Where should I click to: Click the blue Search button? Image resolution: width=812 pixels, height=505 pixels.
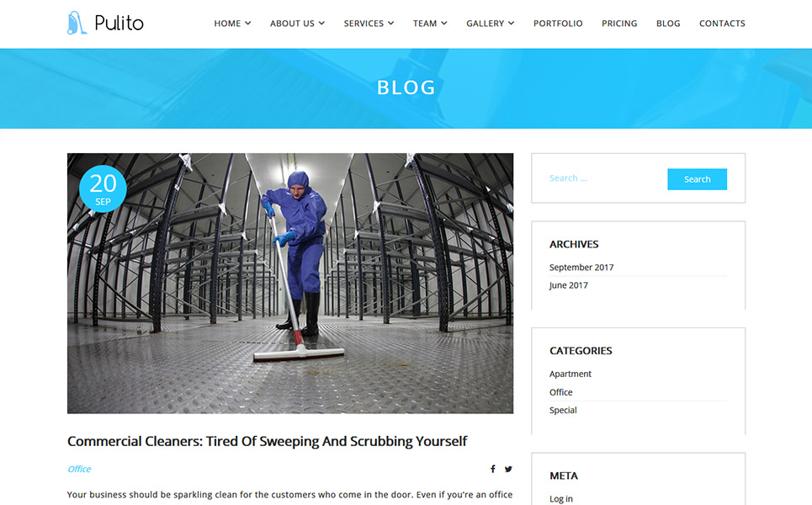coord(697,179)
